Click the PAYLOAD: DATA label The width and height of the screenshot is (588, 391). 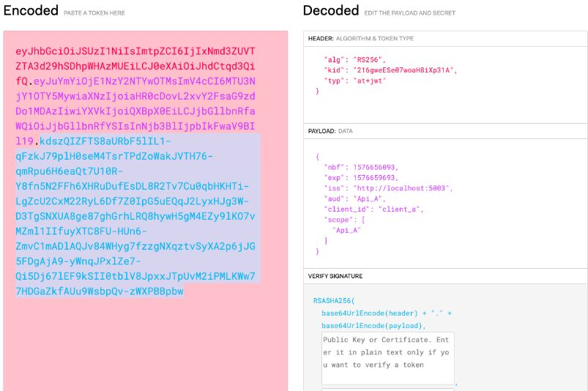point(330,131)
